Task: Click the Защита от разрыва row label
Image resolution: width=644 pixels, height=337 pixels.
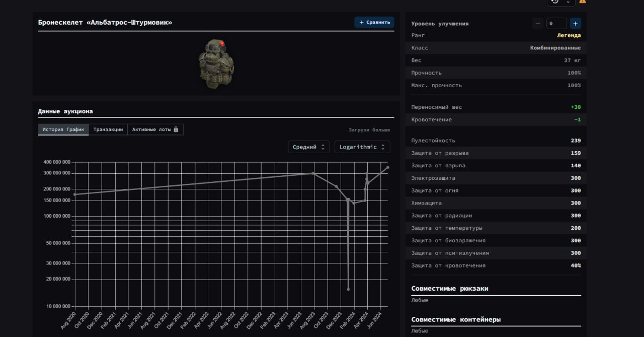Action: click(440, 153)
